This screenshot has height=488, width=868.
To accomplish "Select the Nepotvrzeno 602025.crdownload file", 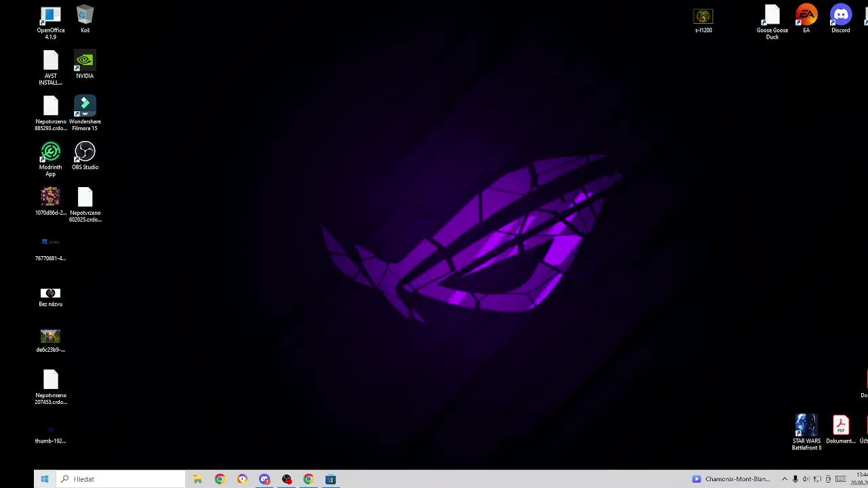I will click(x=85, y=205).
